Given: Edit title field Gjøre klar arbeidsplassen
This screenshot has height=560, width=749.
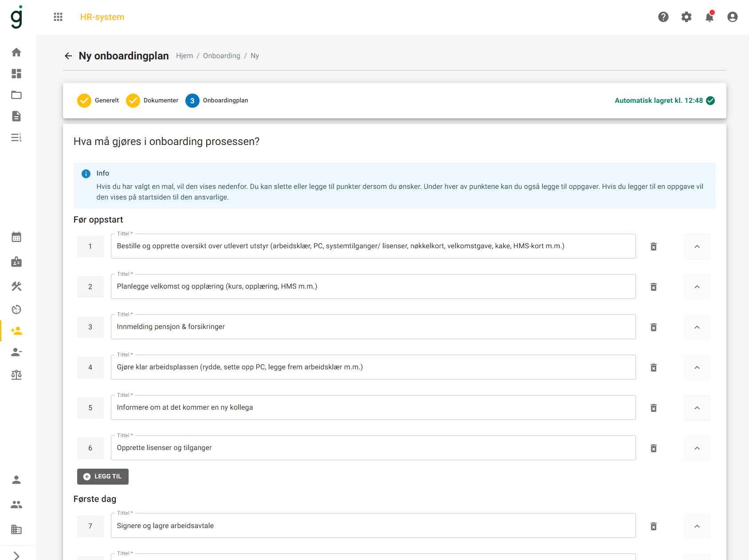Looking at the screenshot, I should pyautogui.click(x=373, y=367).
